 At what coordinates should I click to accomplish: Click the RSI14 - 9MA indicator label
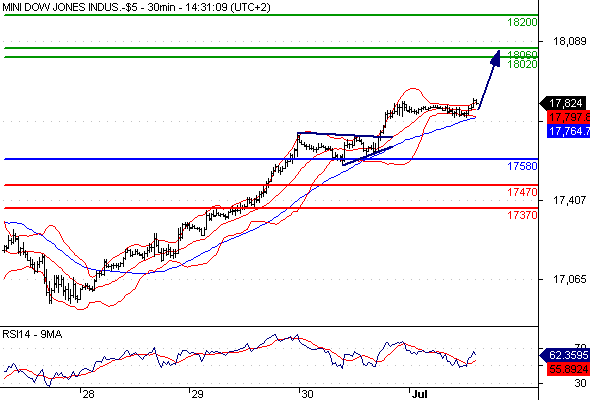32,334
